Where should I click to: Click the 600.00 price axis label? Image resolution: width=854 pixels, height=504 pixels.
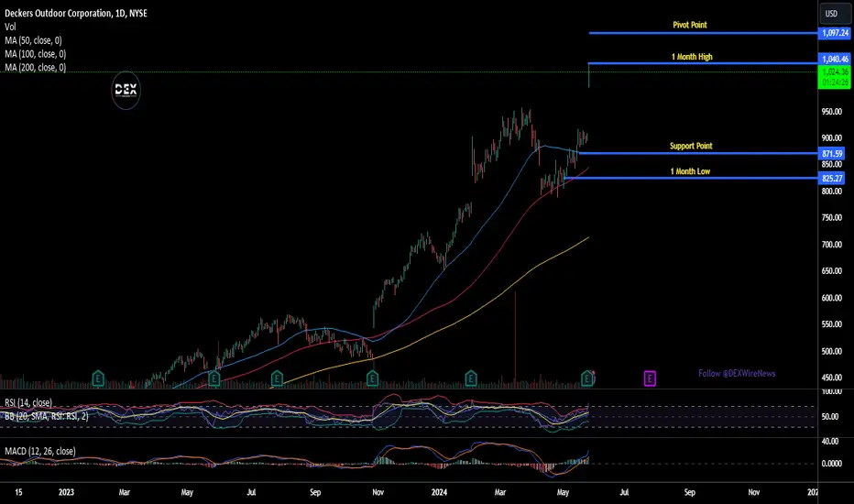pyautogui.click(x=832, y=298)
